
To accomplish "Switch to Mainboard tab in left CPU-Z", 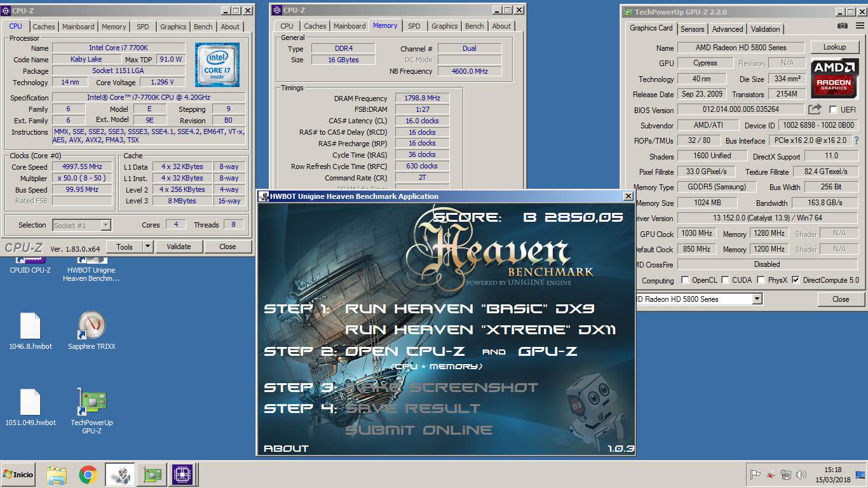I will tap(78, 27).
